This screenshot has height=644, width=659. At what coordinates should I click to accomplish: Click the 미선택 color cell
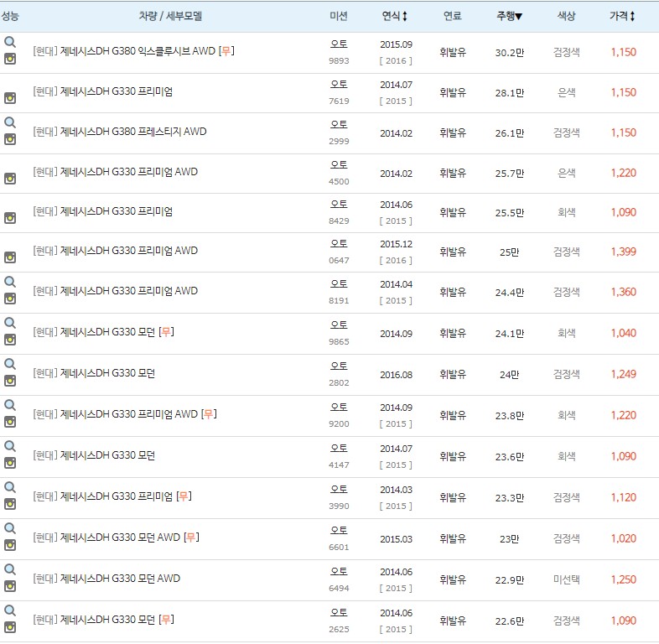[567, 579]
